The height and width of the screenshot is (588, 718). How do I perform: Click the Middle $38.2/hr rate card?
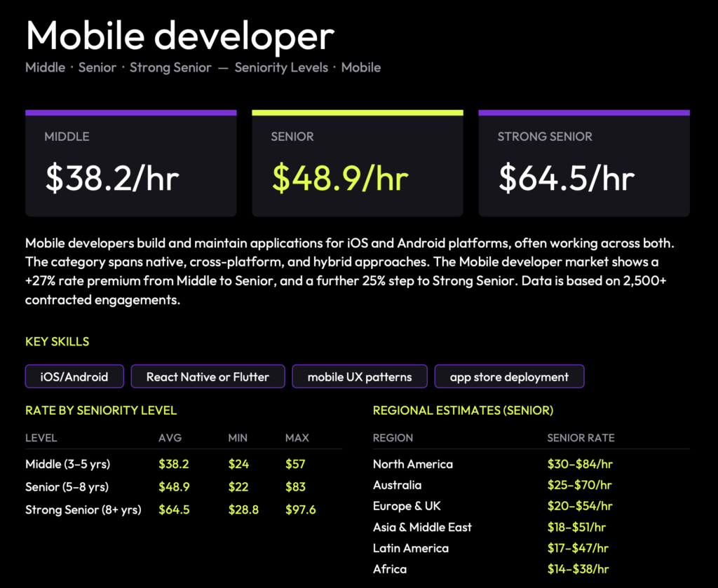(131, 163)
